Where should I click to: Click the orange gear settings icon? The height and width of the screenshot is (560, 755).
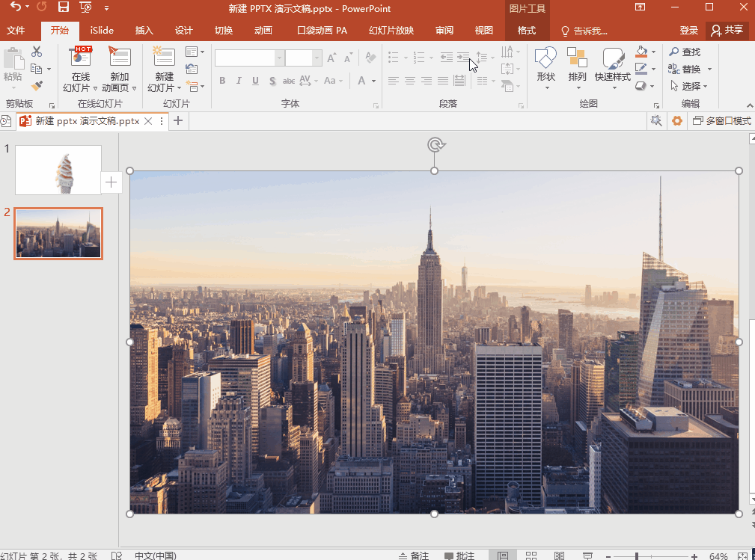coord(677,121)
